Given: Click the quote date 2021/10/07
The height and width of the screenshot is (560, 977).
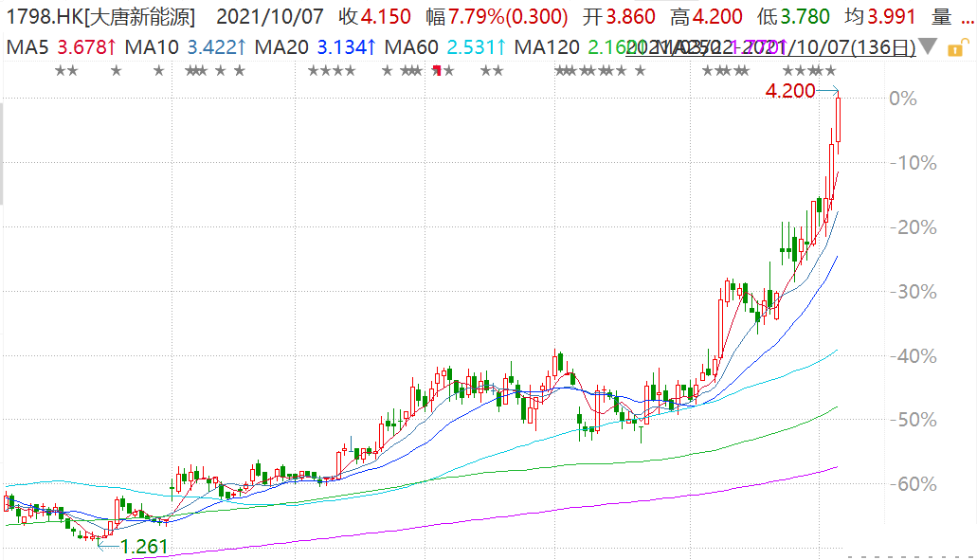Looking at the screenshot, I should [x=270, y=17].
